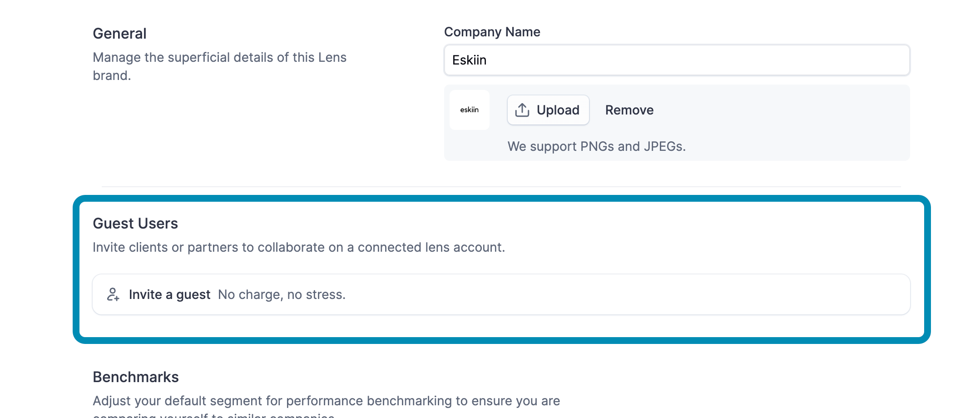The image size is (980, 418).
Task: Click the Company Name field label
Action: [x=492, y=32]
